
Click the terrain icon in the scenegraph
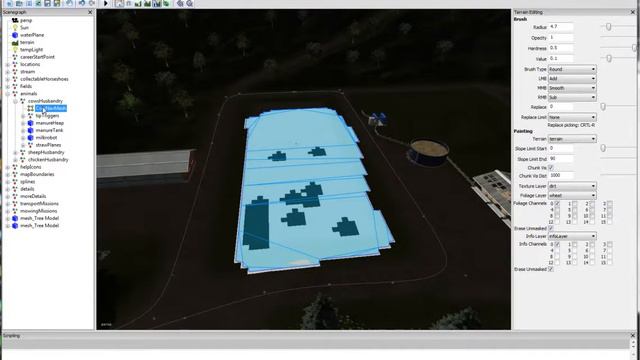click(15, 42)
